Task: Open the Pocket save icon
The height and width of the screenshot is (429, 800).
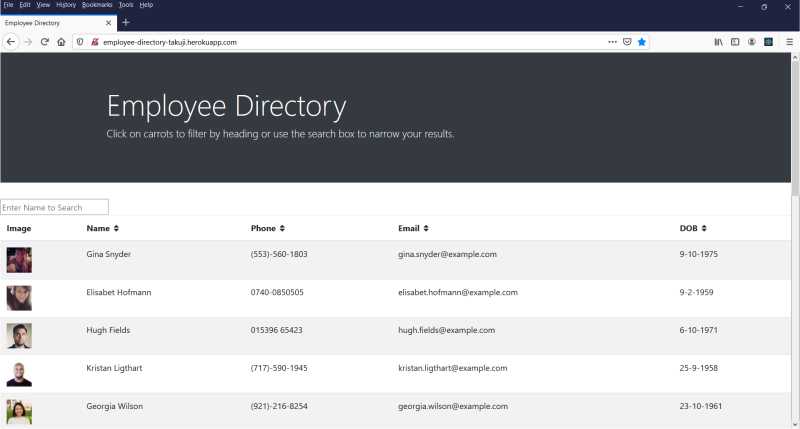Action: pyautogui.click(x=627, y=42)
